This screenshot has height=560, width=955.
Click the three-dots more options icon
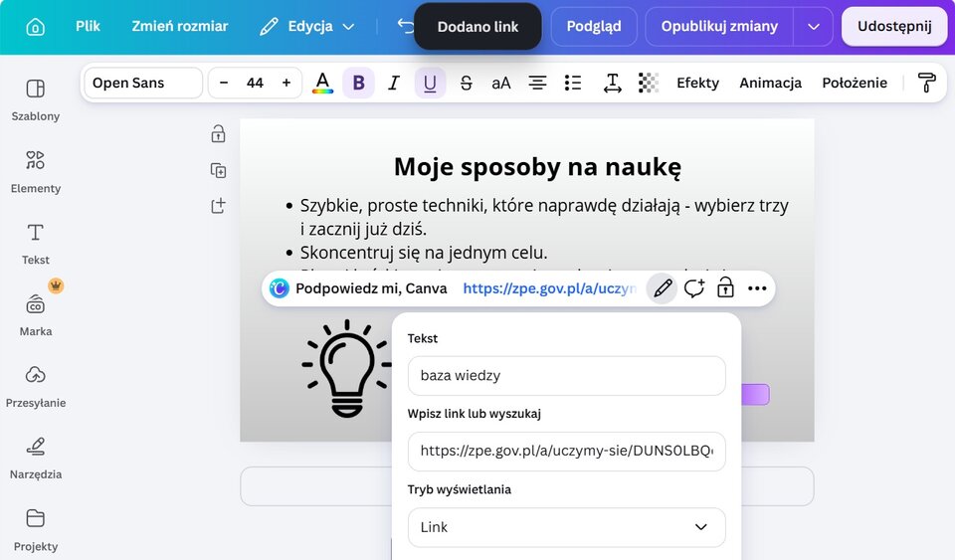tap(757, 288)
